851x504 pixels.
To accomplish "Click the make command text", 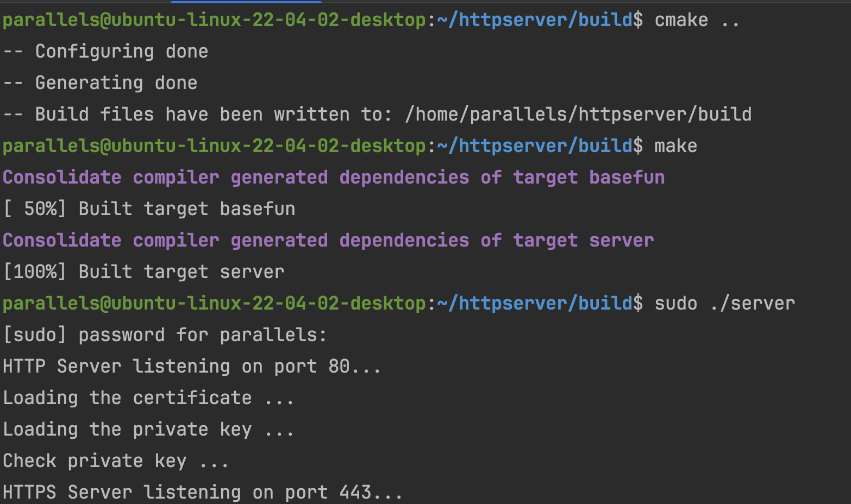I will [675, 146].
